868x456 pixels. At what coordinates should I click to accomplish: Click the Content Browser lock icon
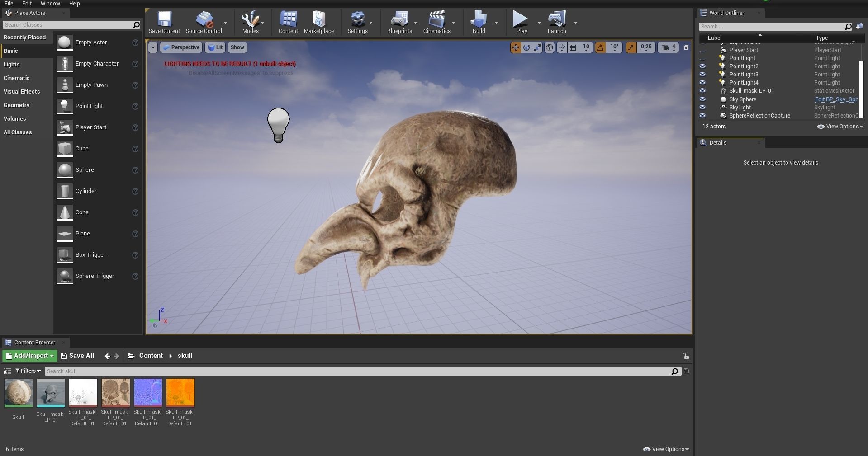686,356
